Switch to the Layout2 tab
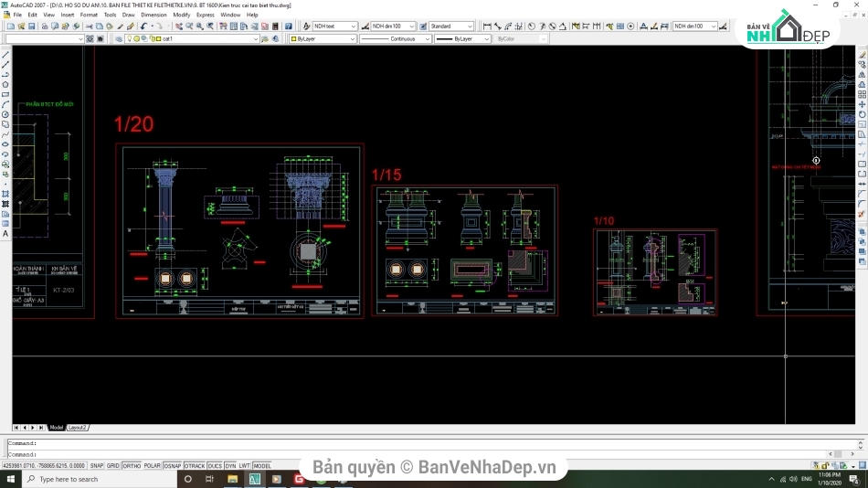This screenshot has width=868, height=488. [78, 428]
